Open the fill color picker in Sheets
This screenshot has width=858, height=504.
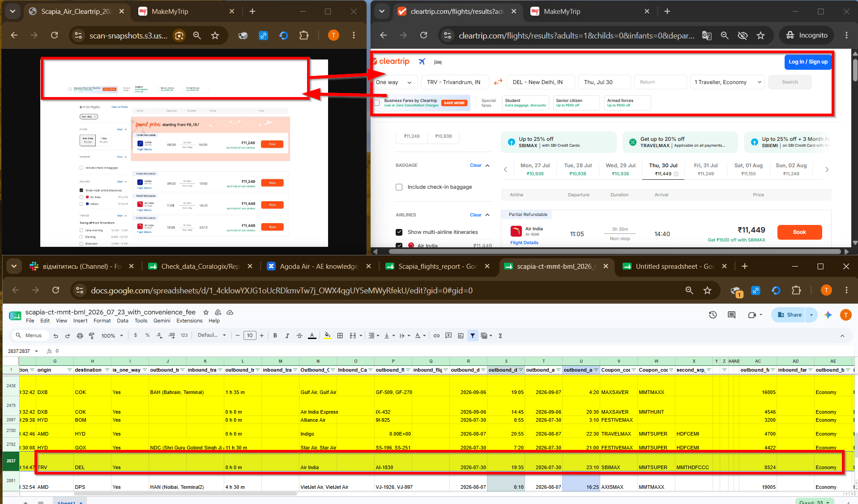click(328, 335)
